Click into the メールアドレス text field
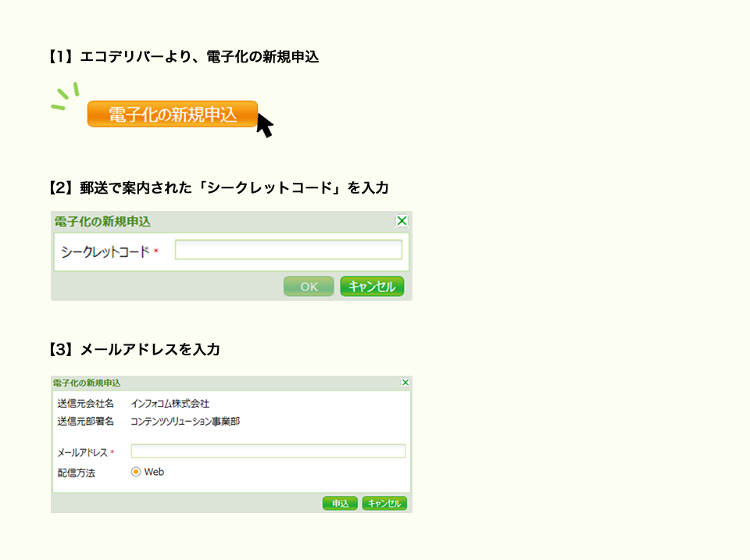This screenshot has width=750, height=560. click(268, 451)
